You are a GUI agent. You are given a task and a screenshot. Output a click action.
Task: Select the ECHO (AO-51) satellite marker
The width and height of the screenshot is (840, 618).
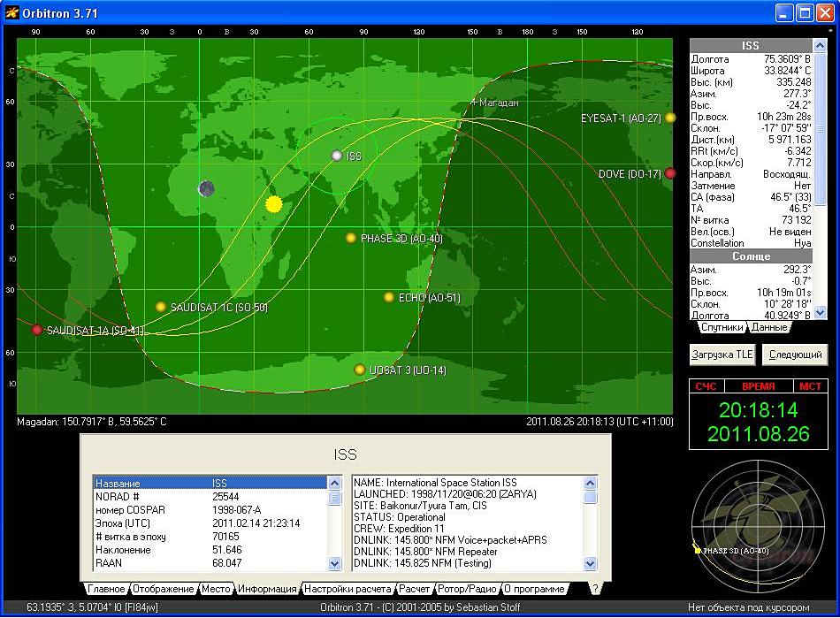tap(389, 297)
